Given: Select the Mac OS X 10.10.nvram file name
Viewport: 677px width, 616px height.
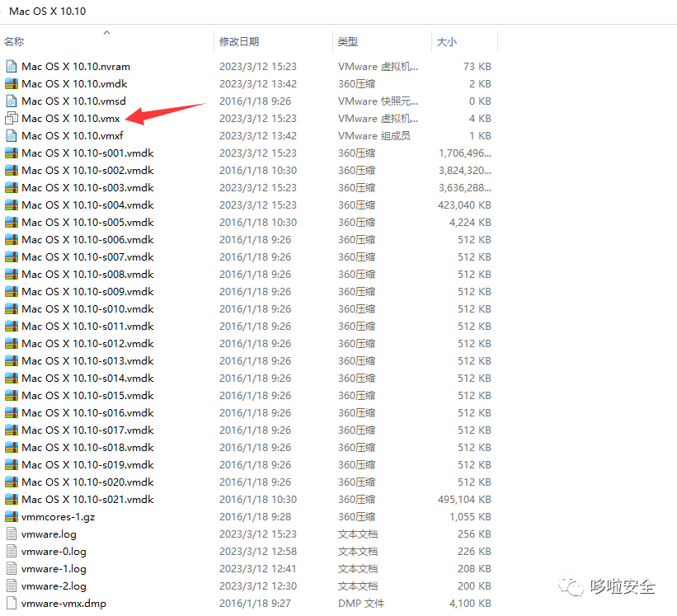Looking at the screenshot, I should 76,67.
